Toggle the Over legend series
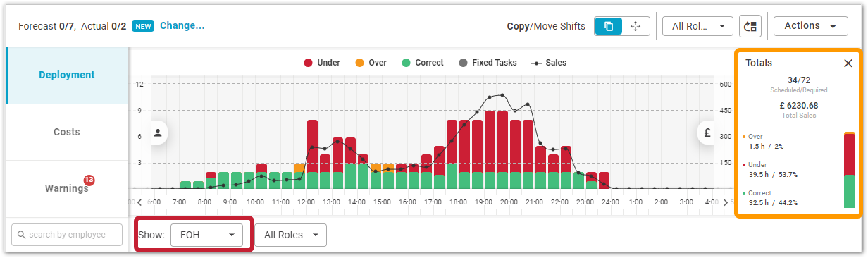868x258 pixels. point(371,63)
